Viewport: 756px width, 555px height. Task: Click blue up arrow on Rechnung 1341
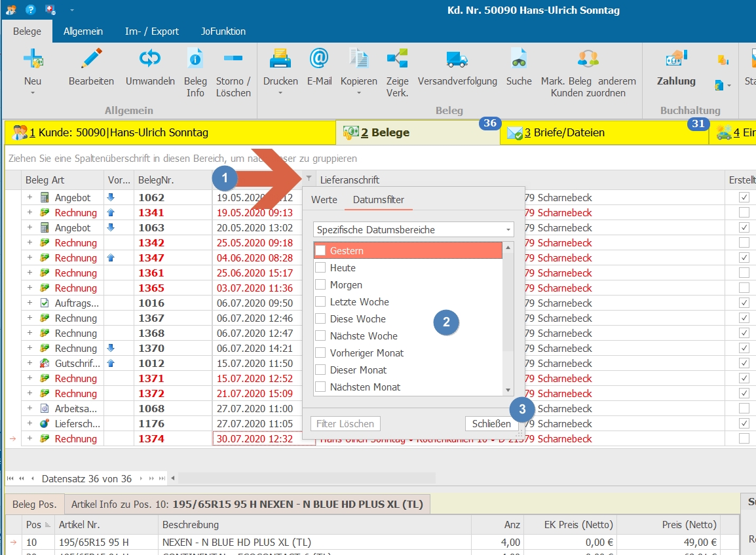click(111, 212)
